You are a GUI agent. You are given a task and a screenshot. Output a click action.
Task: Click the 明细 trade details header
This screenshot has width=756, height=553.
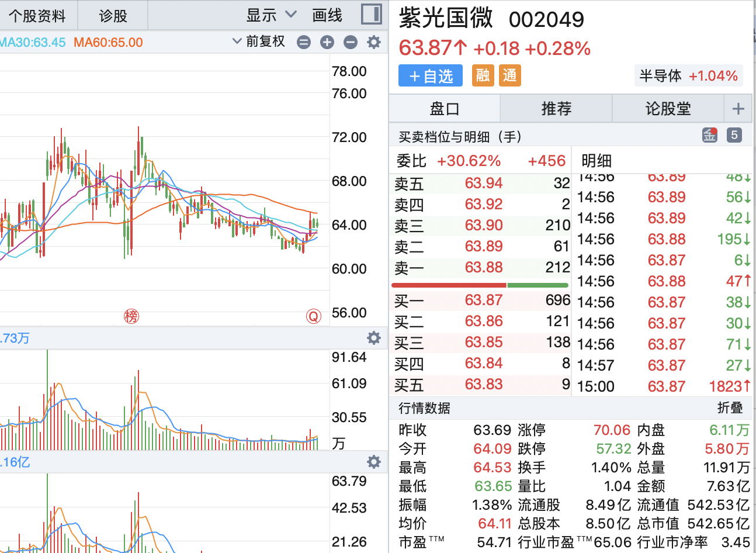click(597, 161)
